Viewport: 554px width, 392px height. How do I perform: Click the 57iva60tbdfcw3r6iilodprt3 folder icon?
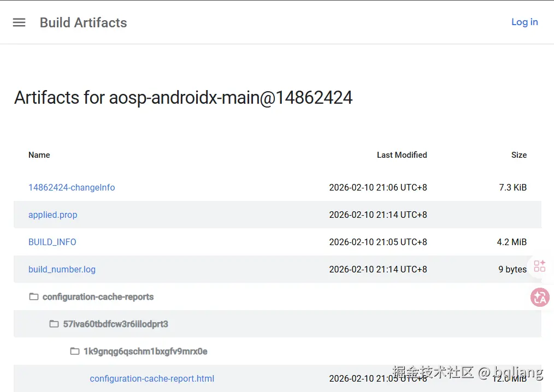(54, 324)
